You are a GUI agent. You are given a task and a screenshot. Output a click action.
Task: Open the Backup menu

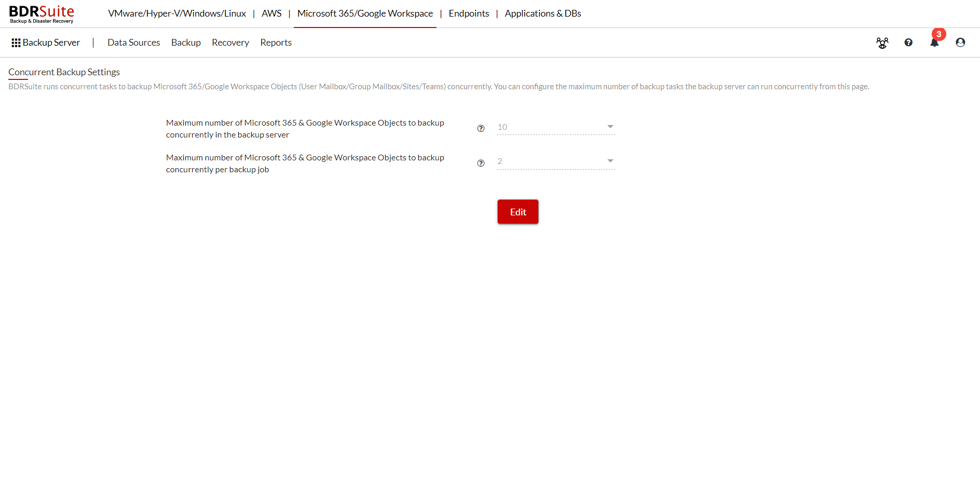pyautogui.click(x=186, y=43)
